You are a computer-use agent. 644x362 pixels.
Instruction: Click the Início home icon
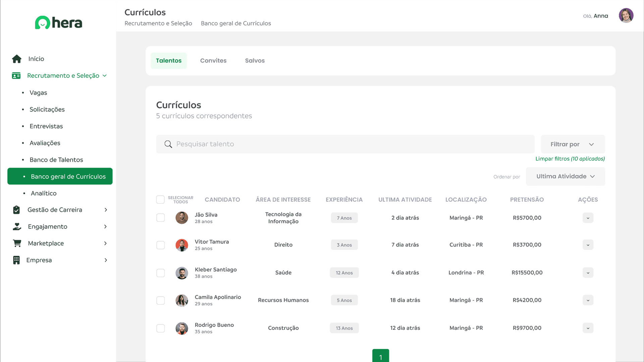coord(17,59)
